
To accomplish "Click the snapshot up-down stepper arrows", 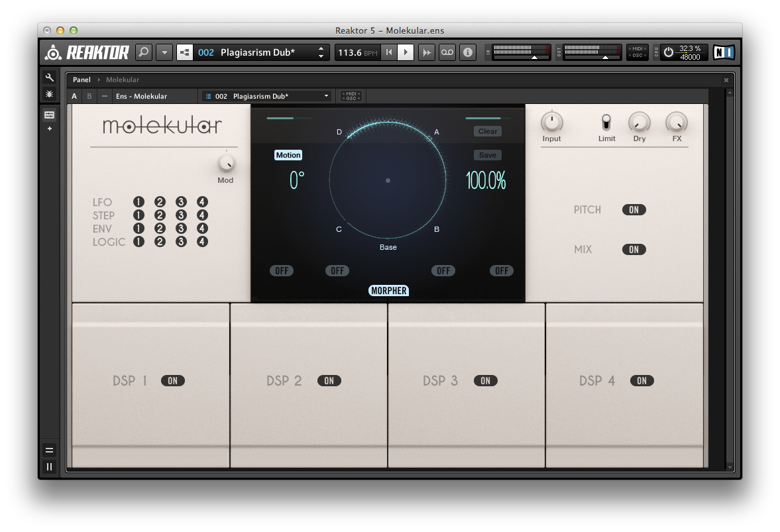I will tap(322, 52).
